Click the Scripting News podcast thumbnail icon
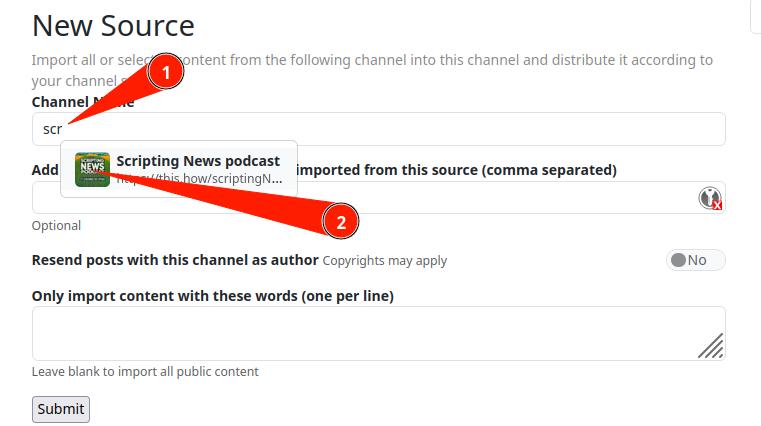The width and height of the screenshot is (761, 426). 92,169
